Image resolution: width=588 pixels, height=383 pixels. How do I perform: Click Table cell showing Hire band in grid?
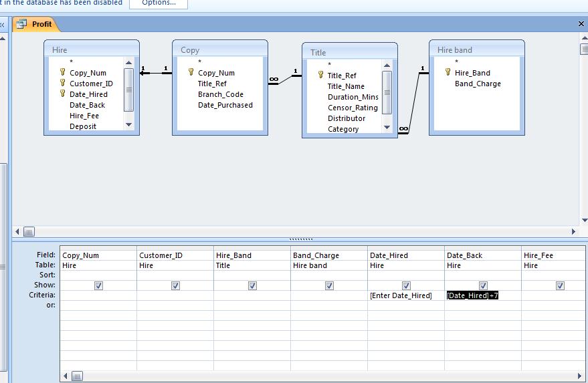329,265
